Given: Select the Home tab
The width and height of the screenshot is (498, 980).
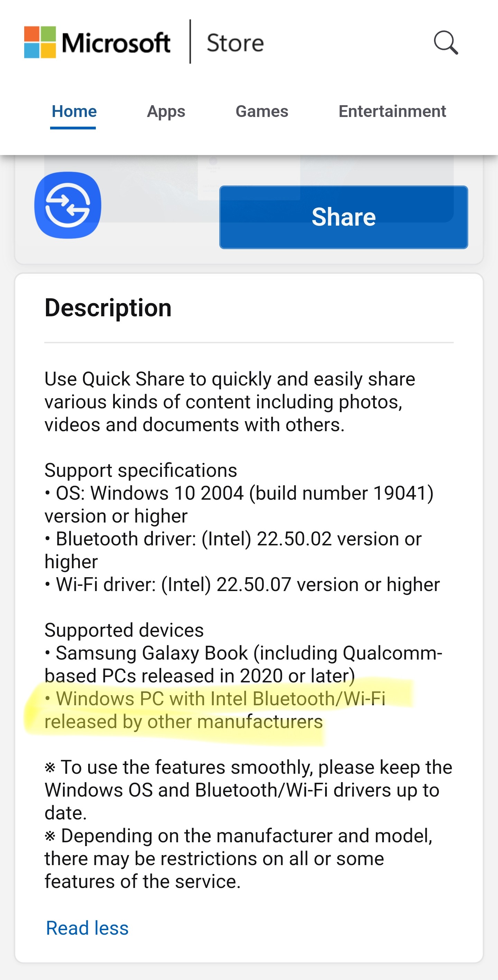Looking at the screenshot, I should click(74, 111).
